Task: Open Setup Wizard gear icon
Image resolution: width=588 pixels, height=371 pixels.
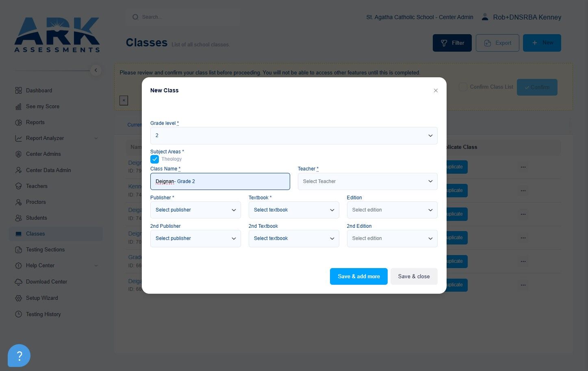Action: coord(18,298)
